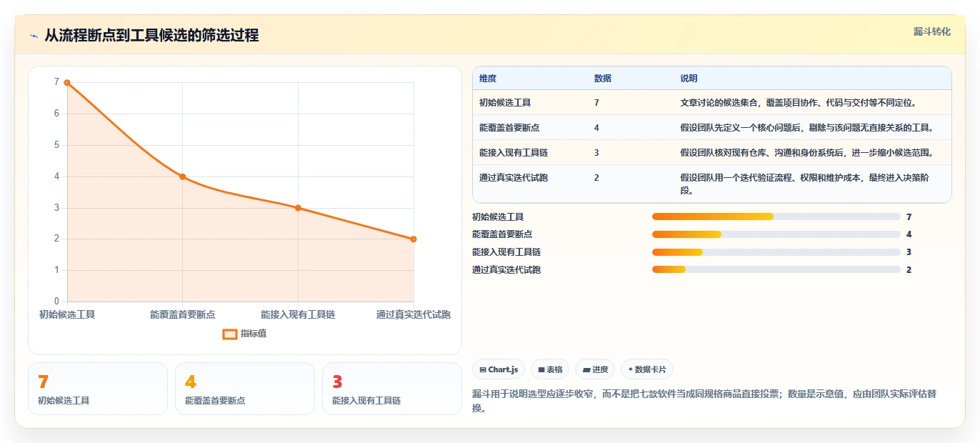Click the y-axis tick label 5
Viewport: 980px width, 443px height.
click(x=56, y=145)
